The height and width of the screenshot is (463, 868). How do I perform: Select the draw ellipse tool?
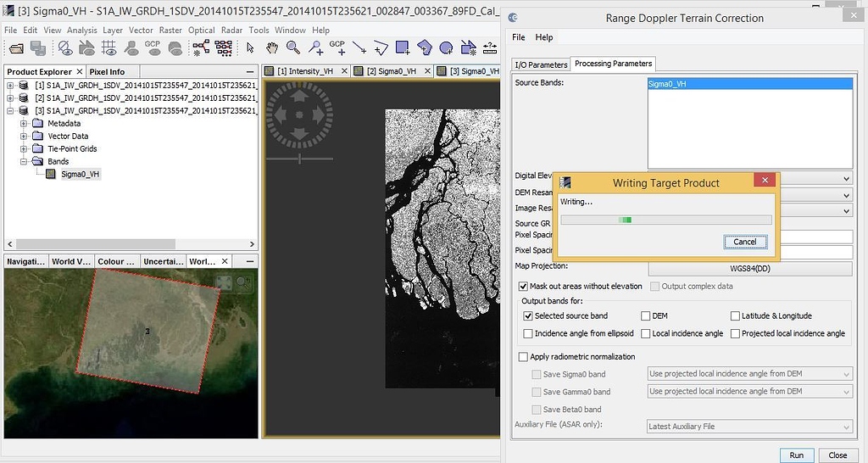(x=446, y=48)
